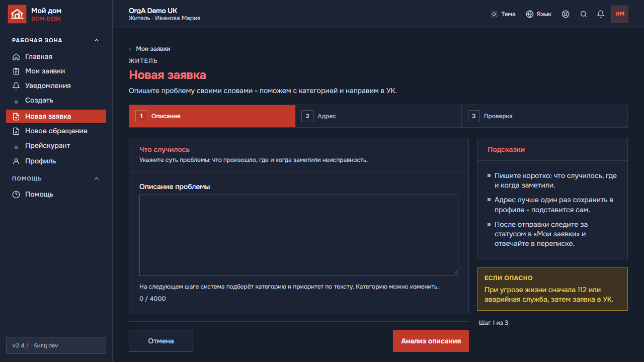Open Язык language selector
The image size is (644, 362).
coord(539,14)
